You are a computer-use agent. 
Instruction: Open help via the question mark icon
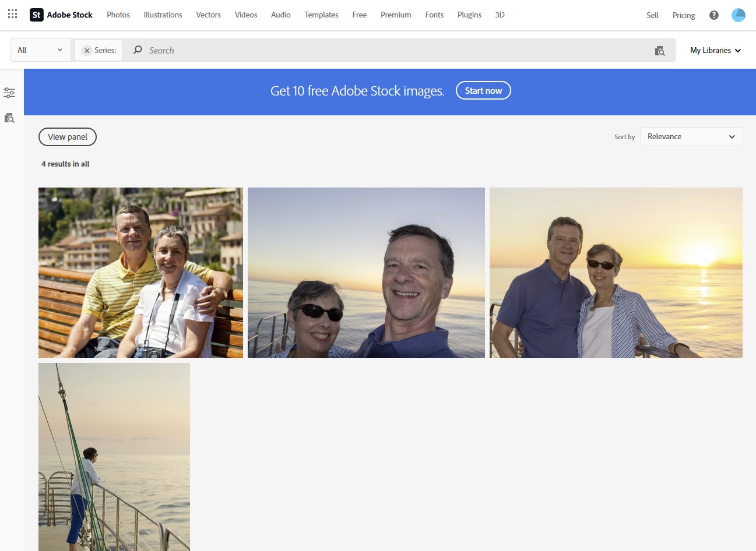(713, 15)
